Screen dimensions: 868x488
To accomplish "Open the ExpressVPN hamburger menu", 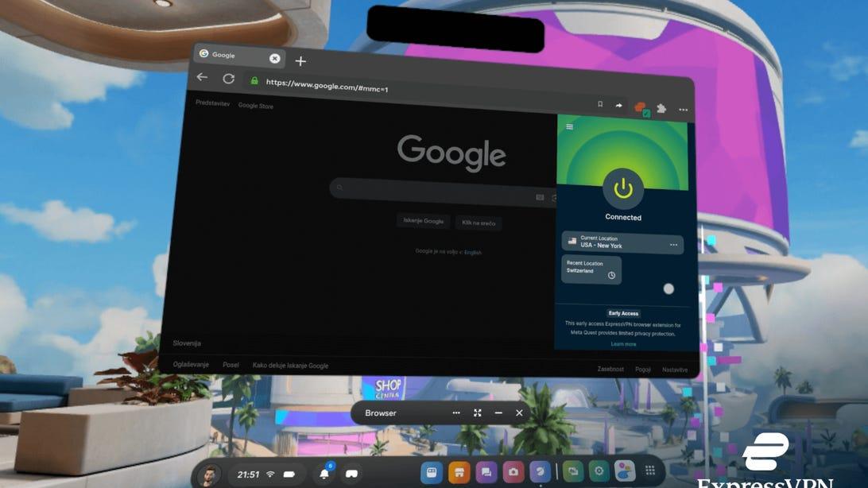I will (x=568, y=126).
